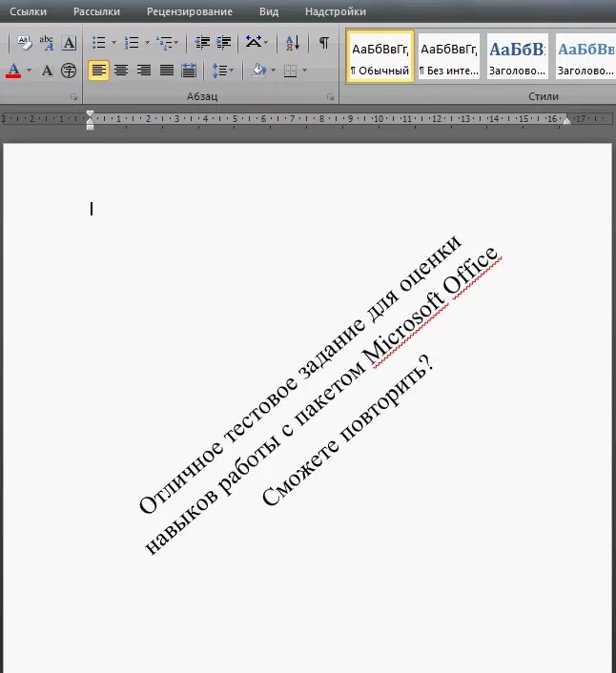
Task: Increase paragraph indent
Action: tap(224, 43)
